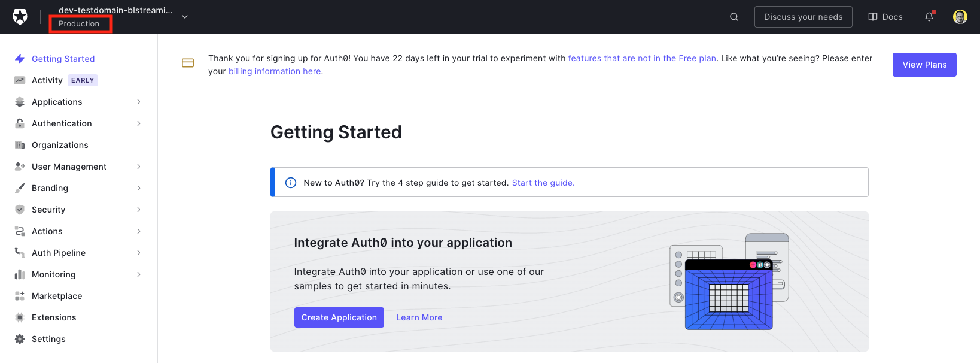Open features not in the Free plan link
This screenshot has width=980, height=363.
[642, 58]
